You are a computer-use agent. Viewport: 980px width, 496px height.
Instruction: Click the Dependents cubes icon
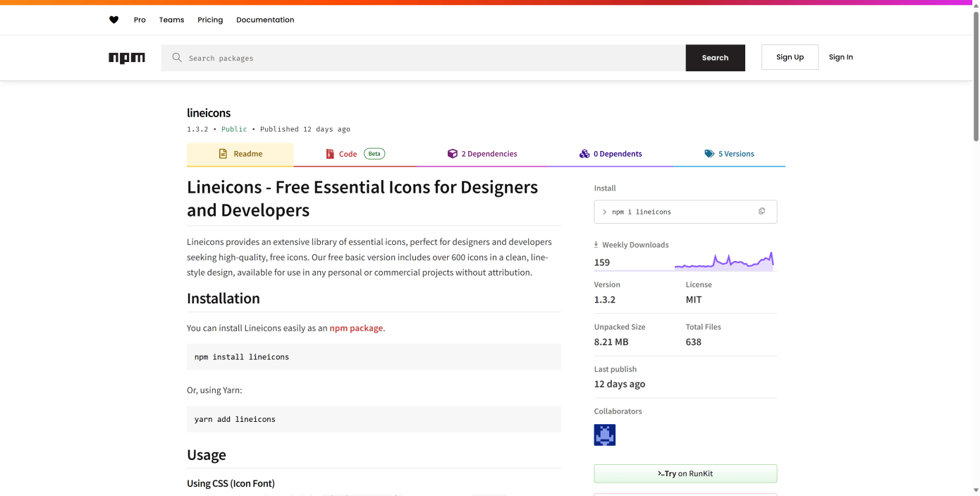[584, 154]
